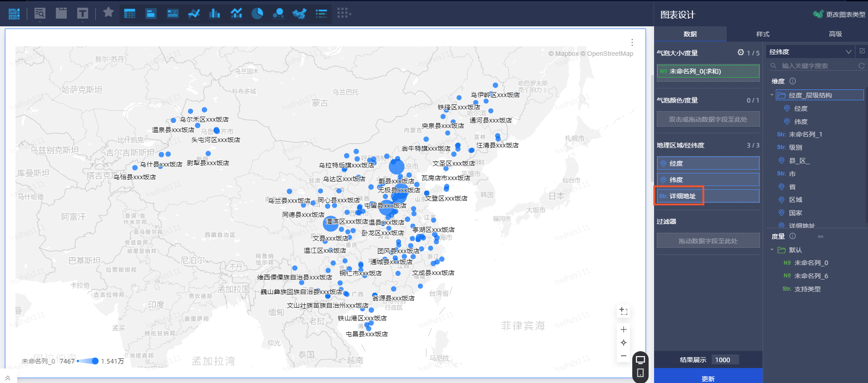This screenshot has height=383, width=868.
Task: Open bubble size settings gear icon
Action: (740, 53)
